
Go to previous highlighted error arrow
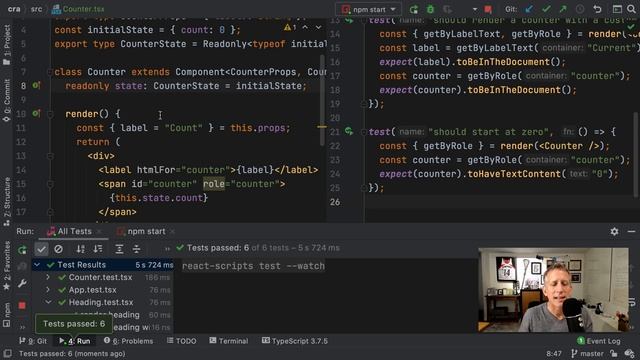305,27
